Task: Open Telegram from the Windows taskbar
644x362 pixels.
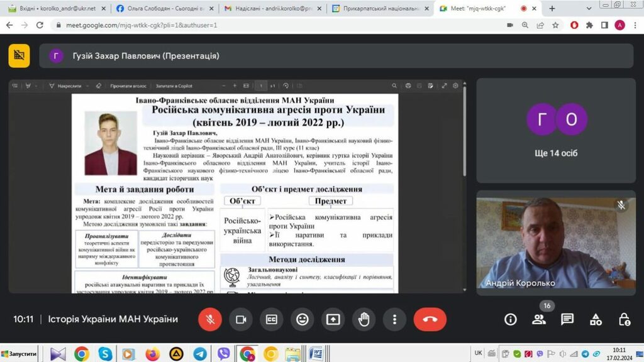Action: click(200, 354)
